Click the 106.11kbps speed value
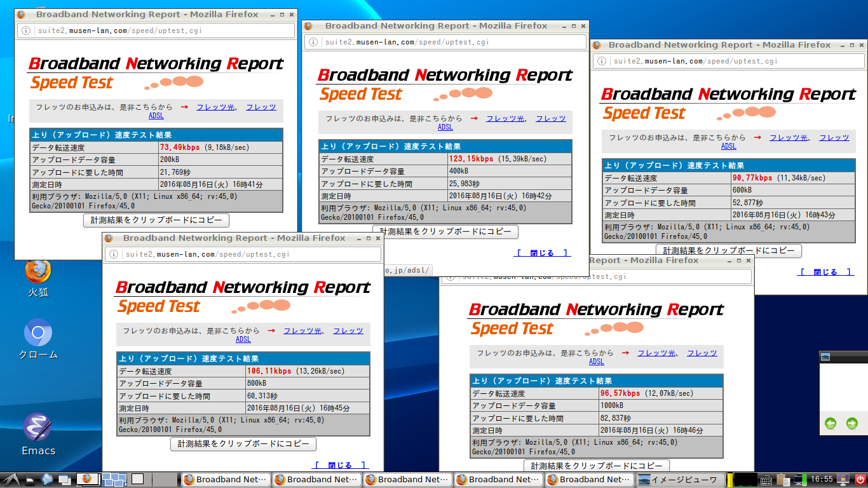This screenshot has width=868, height=488. [x=269, y=371]
